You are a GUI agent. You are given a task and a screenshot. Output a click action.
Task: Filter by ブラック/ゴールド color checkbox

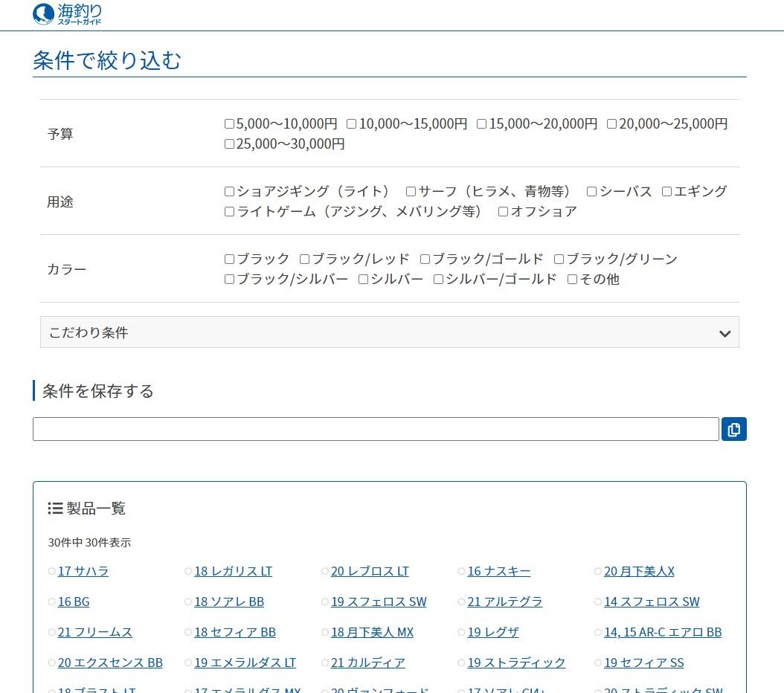tap(425, 259)
